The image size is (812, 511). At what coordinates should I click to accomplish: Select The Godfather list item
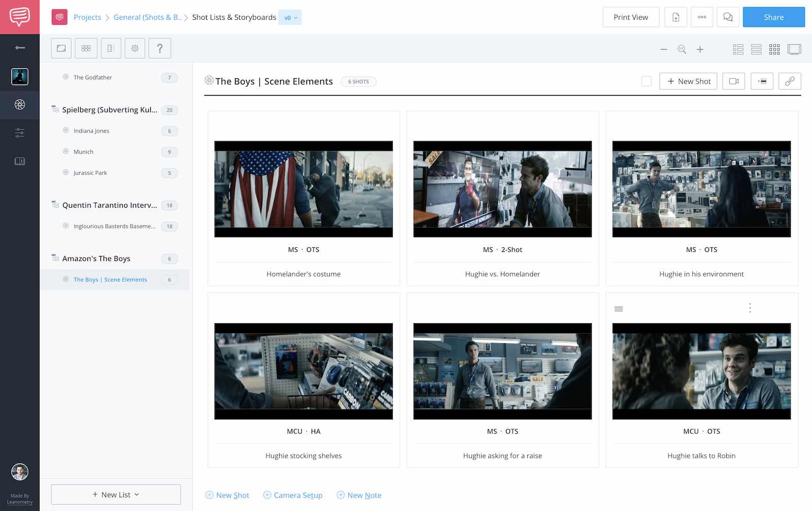click(x=114, y=78)
